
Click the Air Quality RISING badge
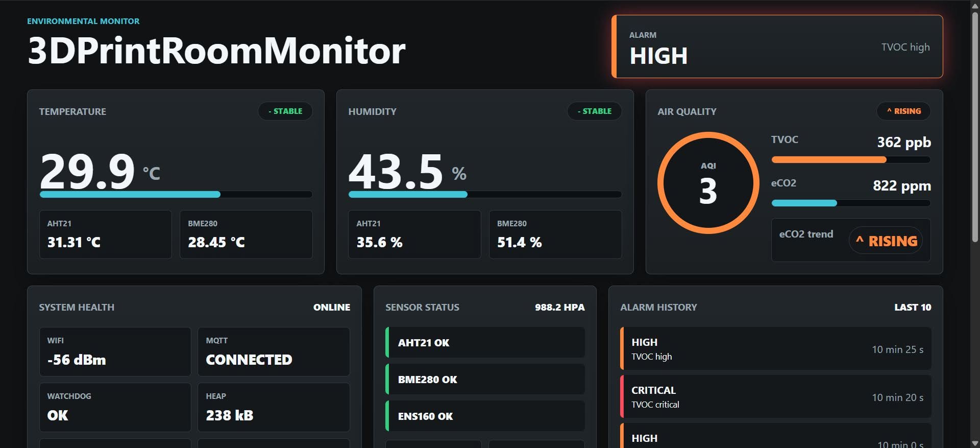coord(903,111)
